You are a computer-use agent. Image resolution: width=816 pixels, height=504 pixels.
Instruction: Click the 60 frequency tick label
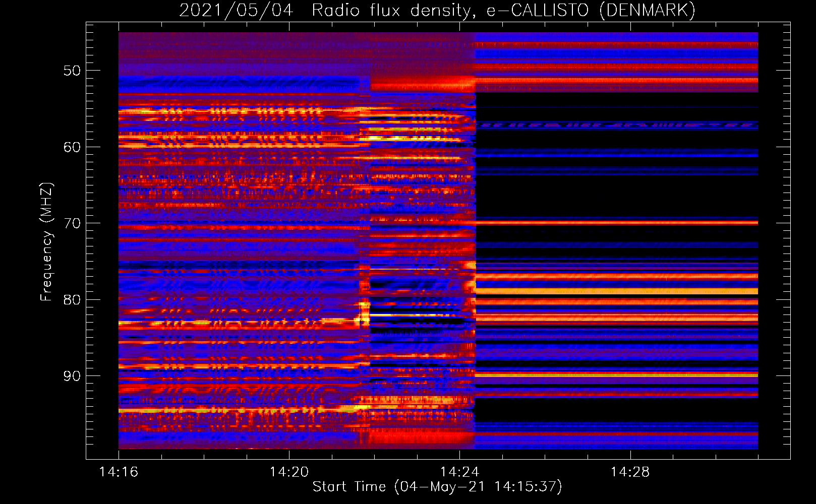point(72,147)
